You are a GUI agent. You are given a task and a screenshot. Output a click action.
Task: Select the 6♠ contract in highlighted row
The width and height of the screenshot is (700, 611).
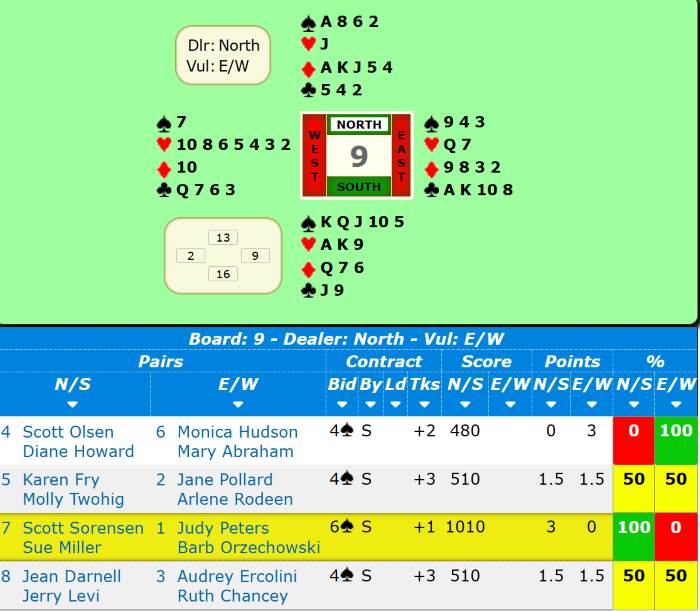342,528
